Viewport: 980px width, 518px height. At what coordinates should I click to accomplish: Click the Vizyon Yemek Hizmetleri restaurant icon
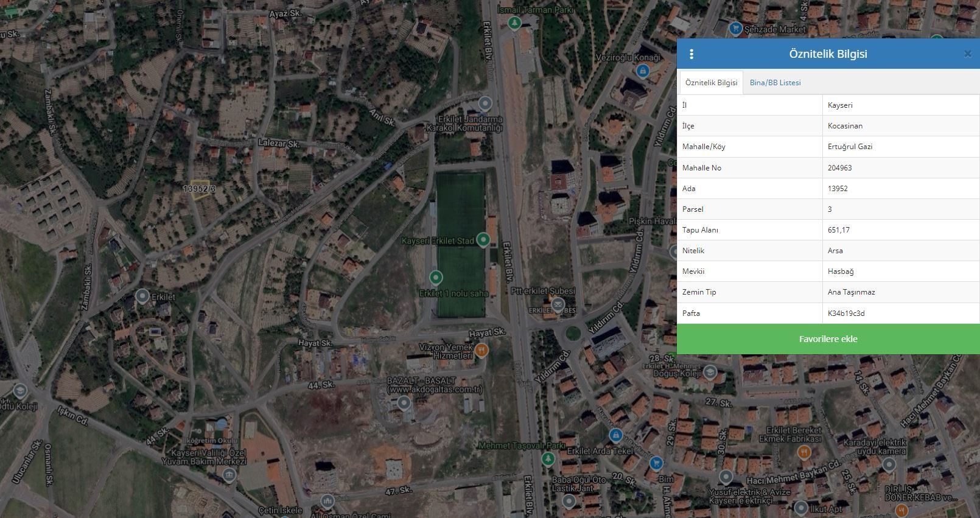click(x=481, y=350)
